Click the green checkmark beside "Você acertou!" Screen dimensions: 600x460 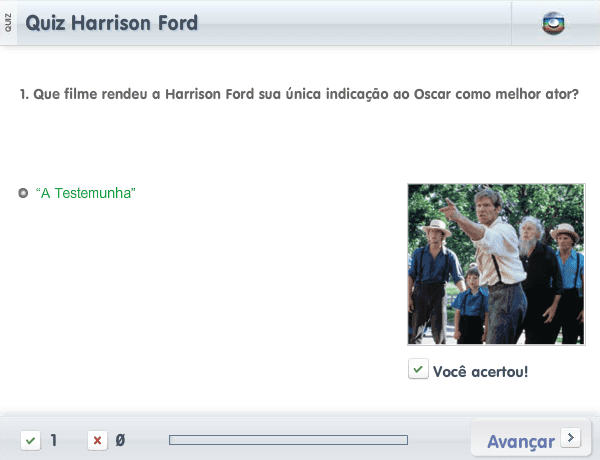(x=418, y=369)
